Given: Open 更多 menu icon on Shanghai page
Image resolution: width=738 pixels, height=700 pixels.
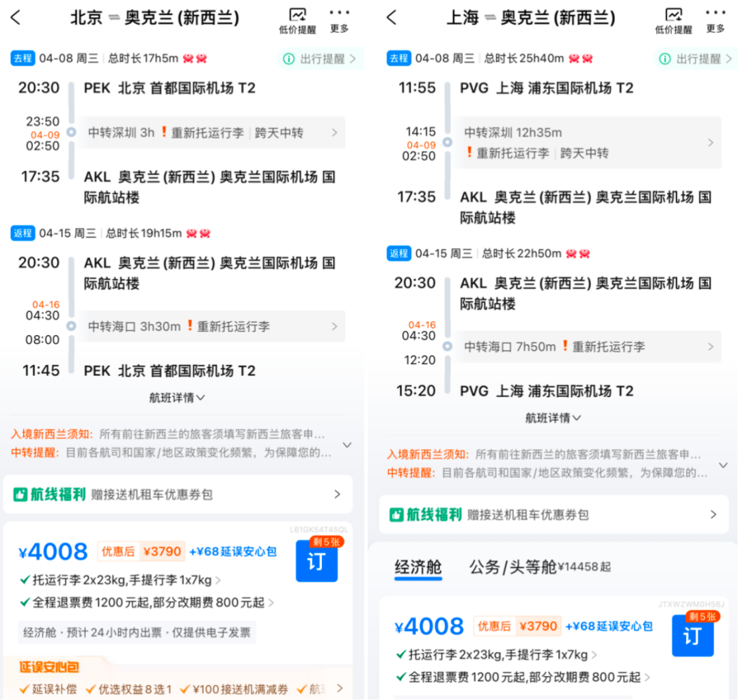Looking at the screenshot, I should 715,19.
